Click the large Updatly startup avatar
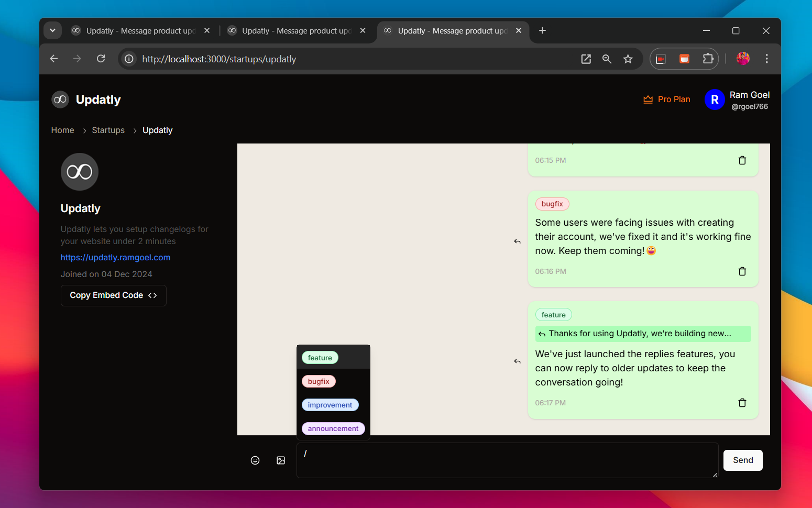The image size is (812, 508). coord(80,172)
